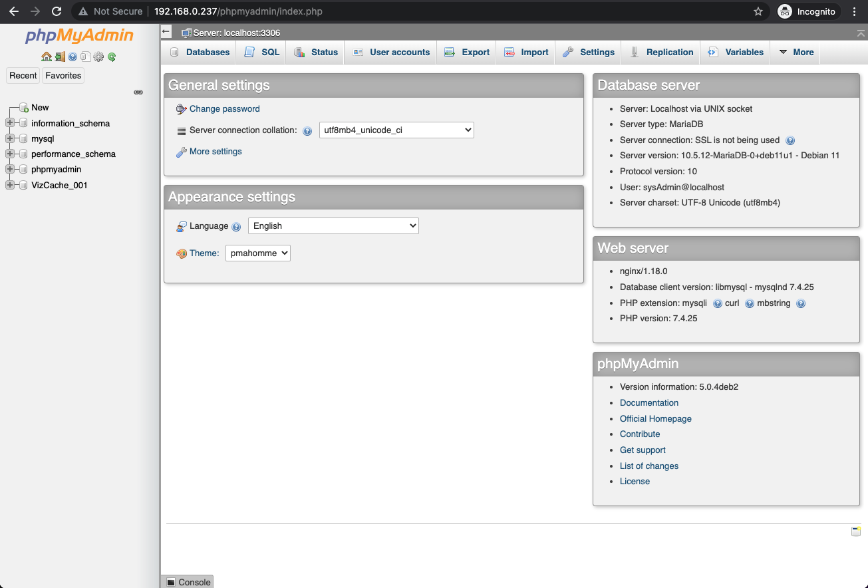Open the Variables tab
Screen dimensions: 868x588
pos(736,53)
